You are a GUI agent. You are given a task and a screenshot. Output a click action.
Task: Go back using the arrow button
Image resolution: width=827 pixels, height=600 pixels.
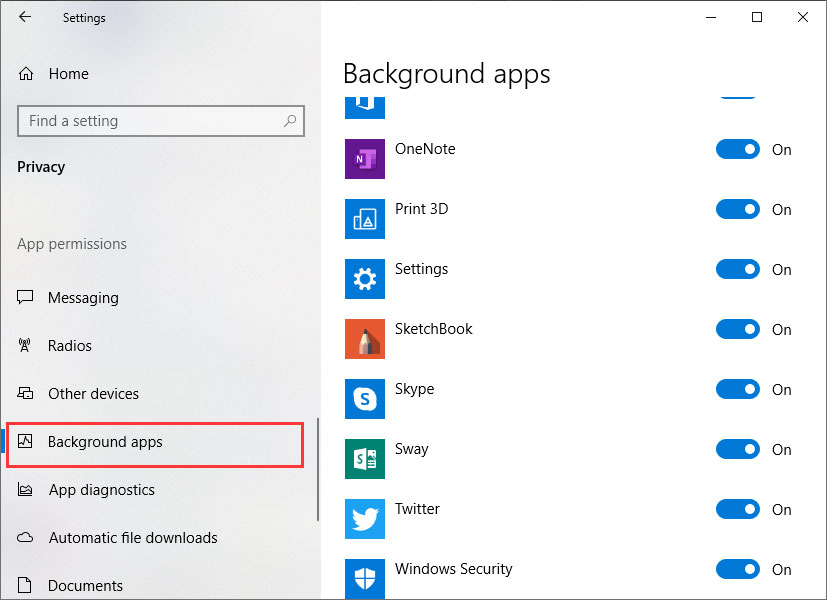(x=25, y=17)
